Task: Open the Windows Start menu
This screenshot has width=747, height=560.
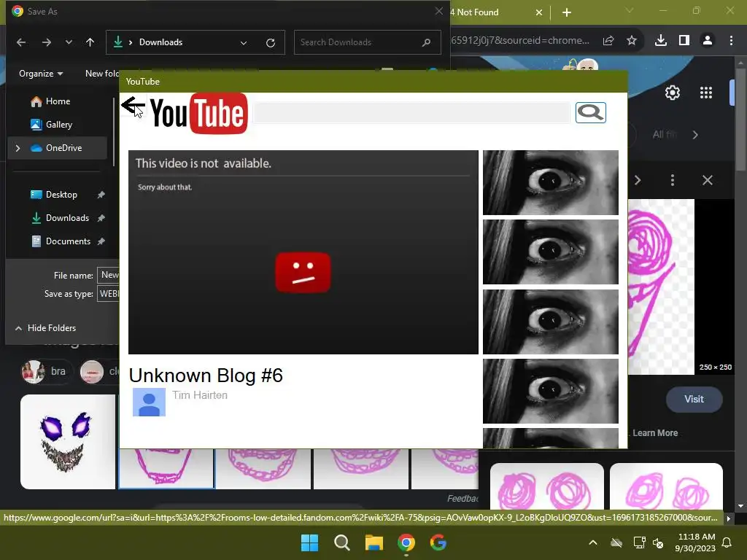Action: (309, 542)
